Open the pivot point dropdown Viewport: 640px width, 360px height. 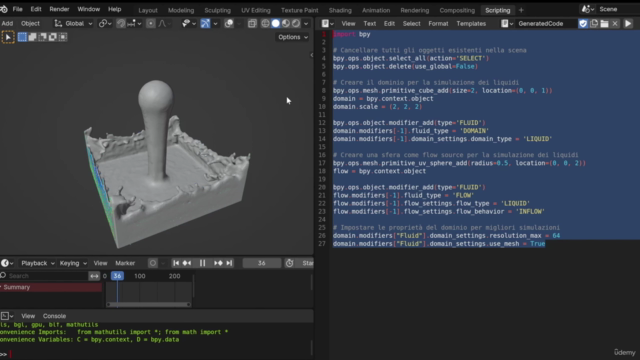105,24
